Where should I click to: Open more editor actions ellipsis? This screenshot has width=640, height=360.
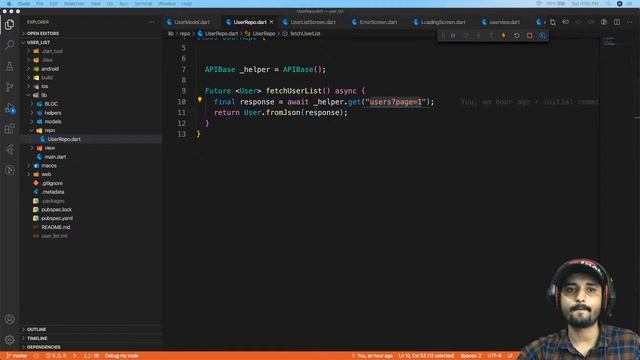tap(630, 22)
